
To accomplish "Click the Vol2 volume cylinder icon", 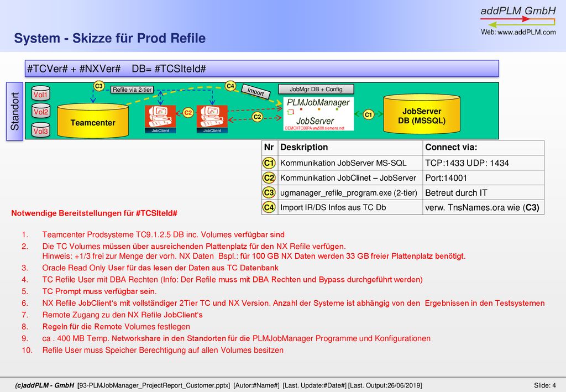I will click(x=41, y=111).
